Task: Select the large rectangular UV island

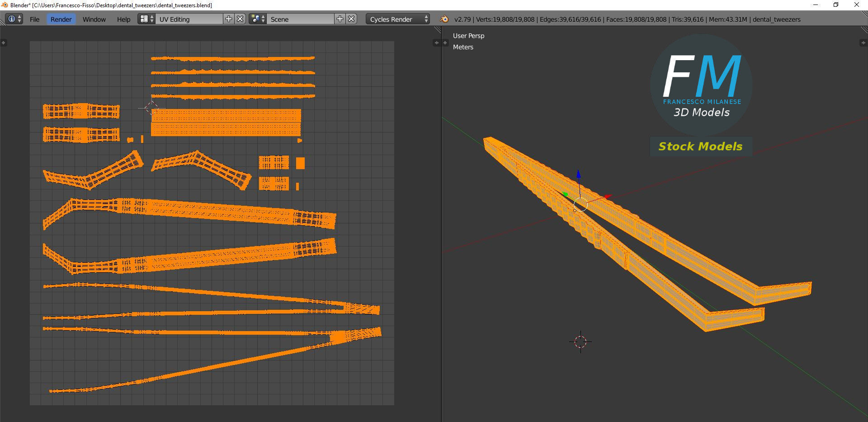Action: [226, 122]
